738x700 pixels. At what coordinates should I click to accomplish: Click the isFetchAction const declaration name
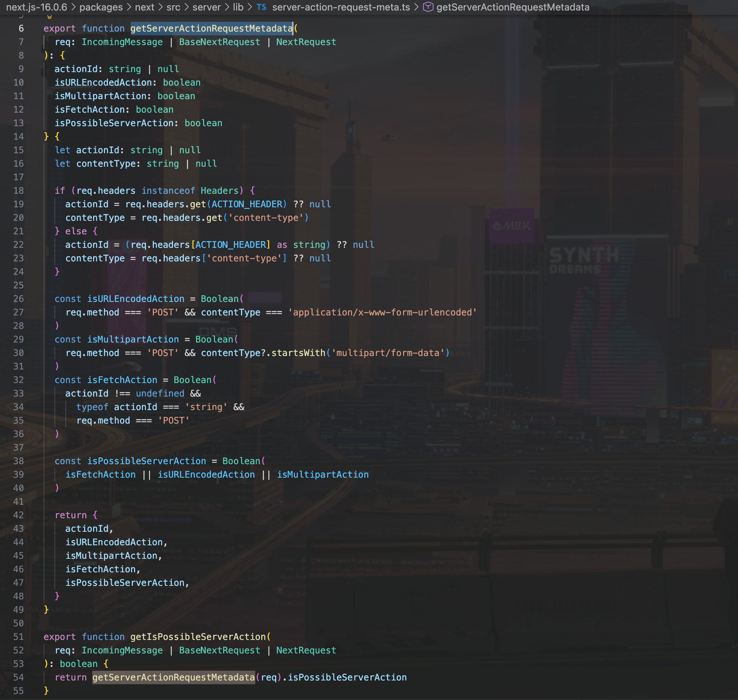tap(122, 380)
